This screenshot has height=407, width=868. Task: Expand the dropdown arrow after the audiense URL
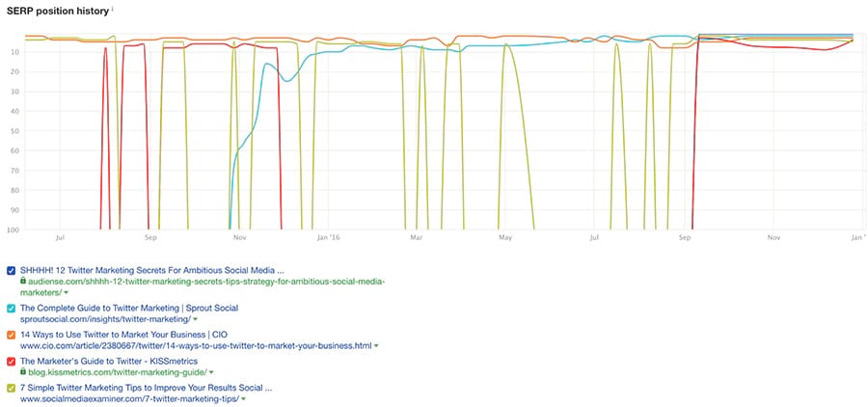pos(65,292)
